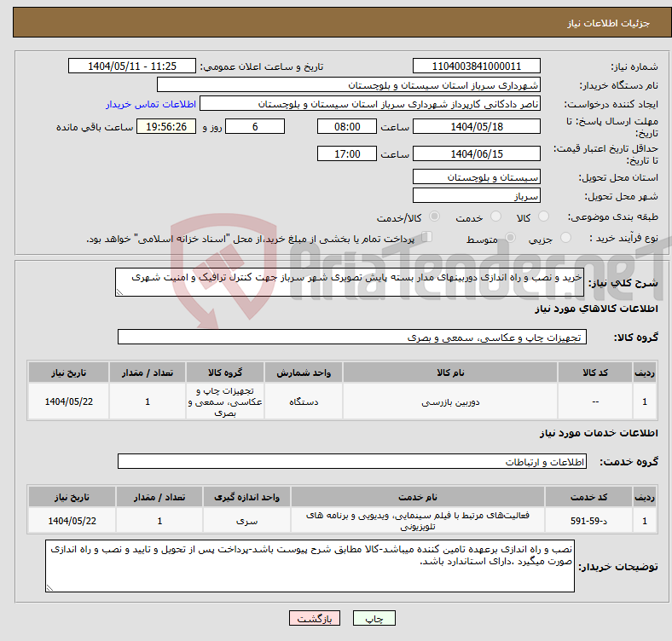Click the نام کالا column header
This screenshot has width=672, height=641.
point(450,372)
